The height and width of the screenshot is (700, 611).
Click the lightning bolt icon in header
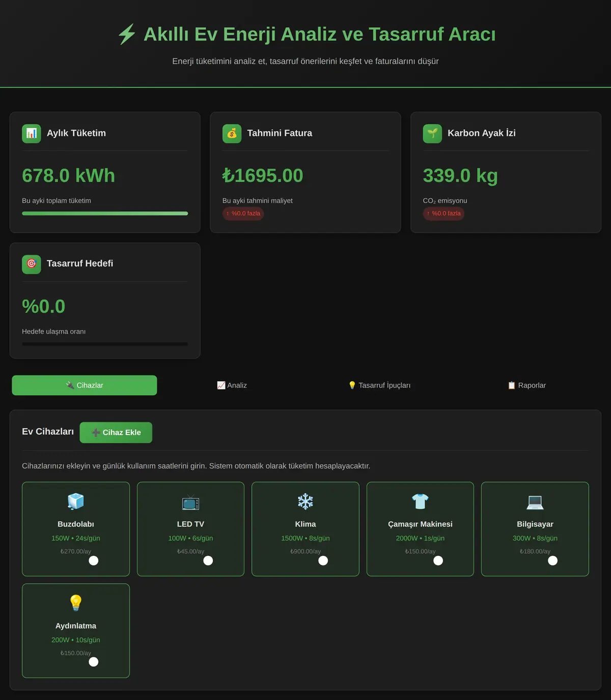tap(127, 34)
